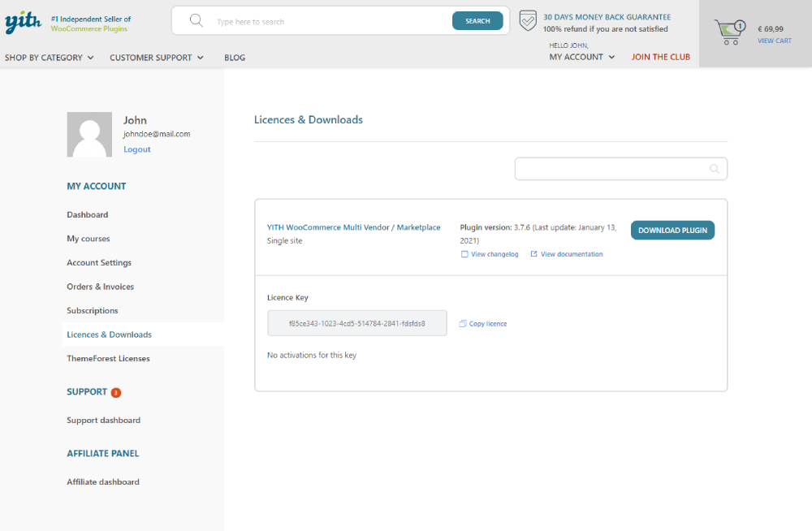Click the SUPPORT section heading
This screenshot has height=531, width=812.
[x=87, y=392]
